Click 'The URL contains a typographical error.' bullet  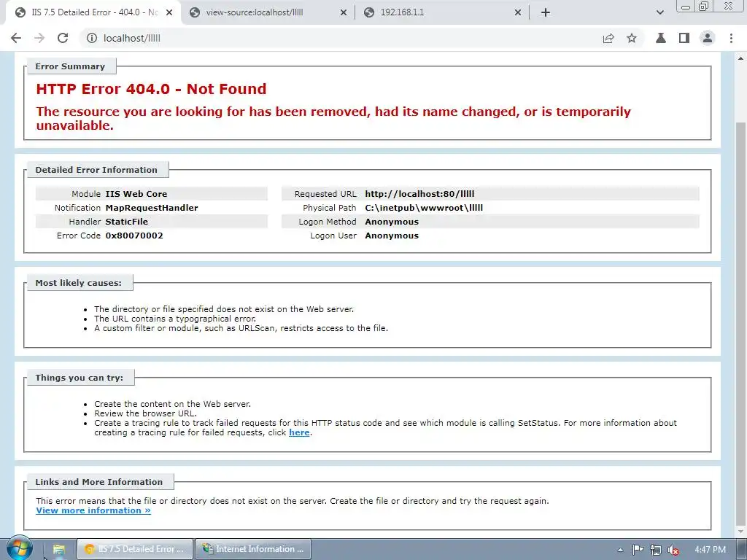tap(175, 319)
